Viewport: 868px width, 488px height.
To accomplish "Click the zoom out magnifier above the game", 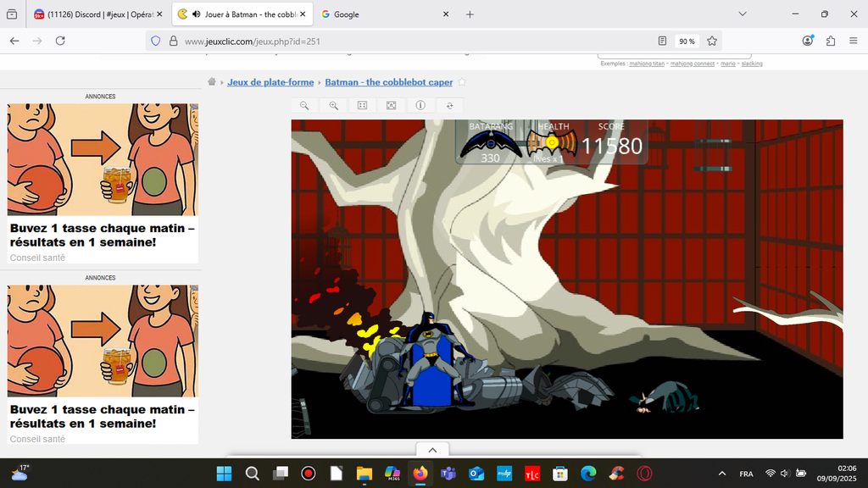I will (304, 105).
